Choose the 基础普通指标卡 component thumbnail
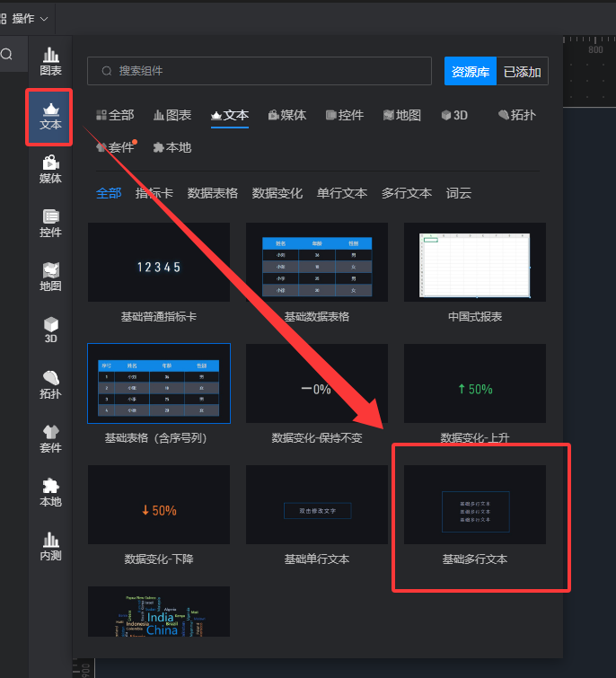616x678 pixels. click(x=159, y=262)
